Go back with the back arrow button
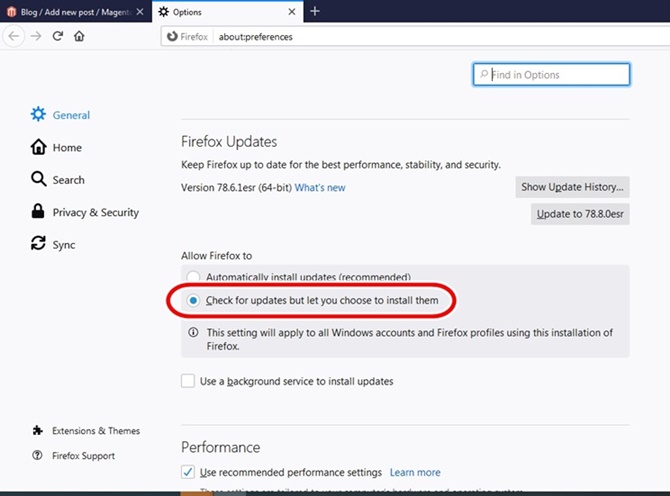This screenshot has height=496, width=670. tap(14, 36)
